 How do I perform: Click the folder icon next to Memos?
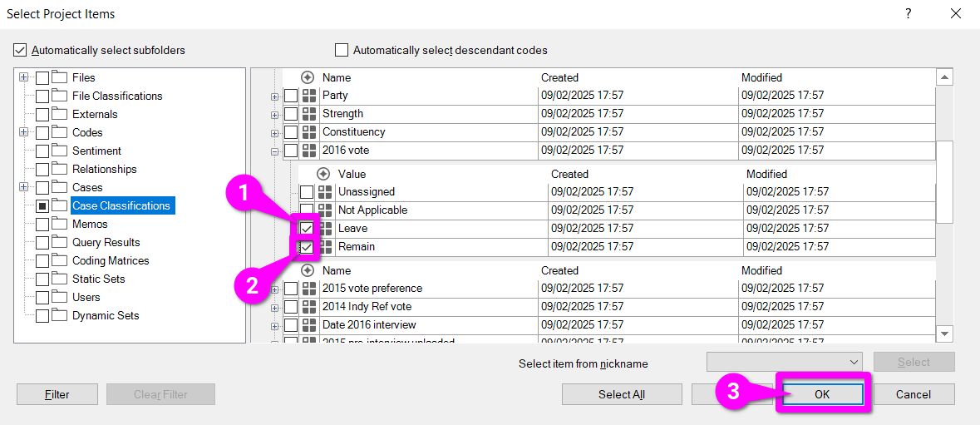coord(59,224)
